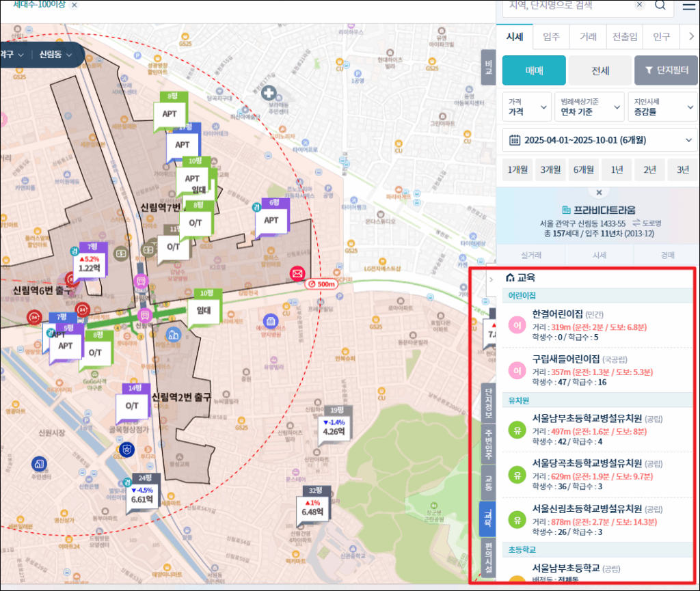
Task: Click the red mail post office marker
Action: click(x=297, y=273)
